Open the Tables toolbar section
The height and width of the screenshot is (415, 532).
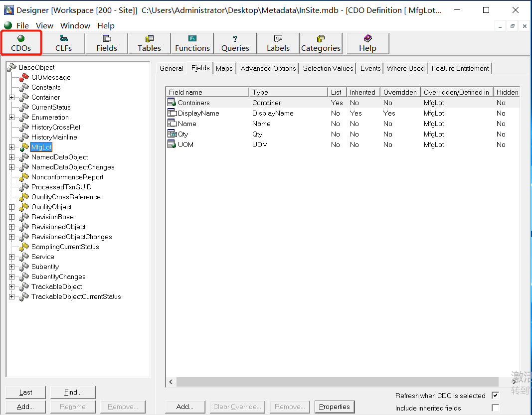[x=149, y=43]
